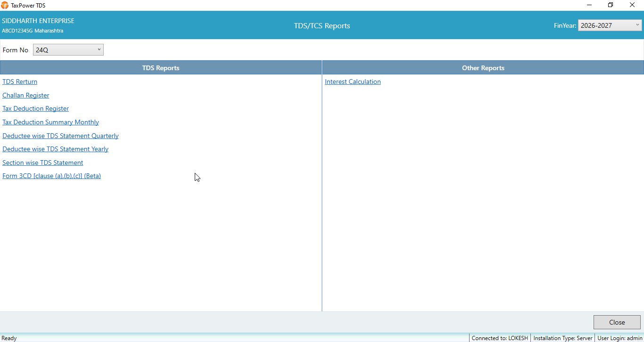Click the SIDDHARTH ENTERPRISE company name
This screenshot has height=342, width=644.
pyautogui.click(x=38, y=21)
